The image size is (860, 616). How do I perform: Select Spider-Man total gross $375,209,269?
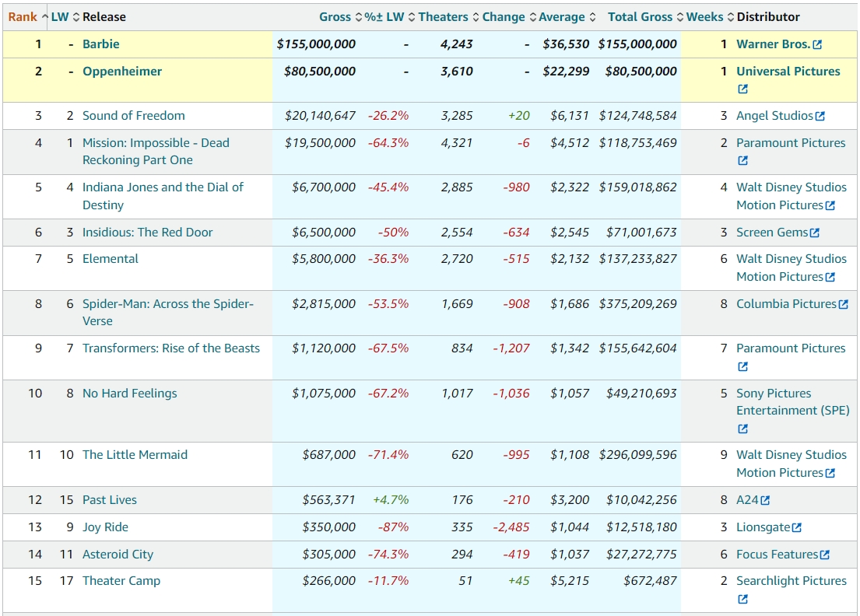(x=638, y=304)
